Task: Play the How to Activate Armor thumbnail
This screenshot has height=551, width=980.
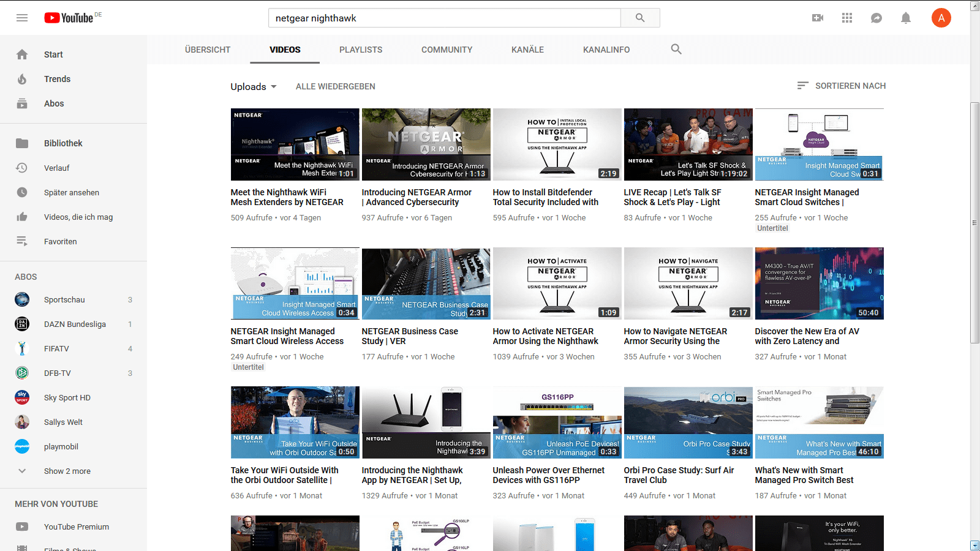Action: tap(557, 283)
